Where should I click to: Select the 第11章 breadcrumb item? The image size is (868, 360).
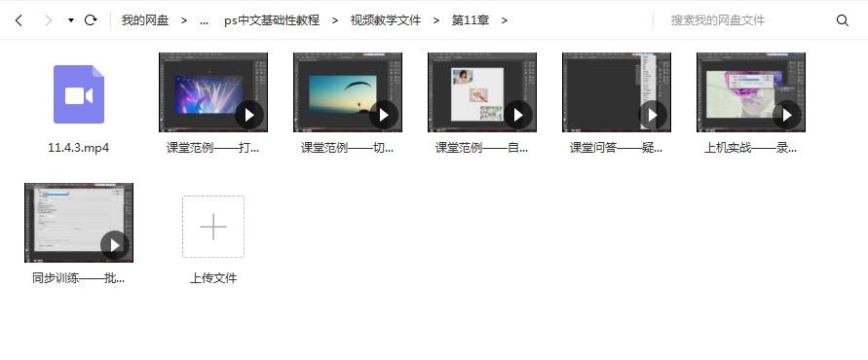pos(471,20)
